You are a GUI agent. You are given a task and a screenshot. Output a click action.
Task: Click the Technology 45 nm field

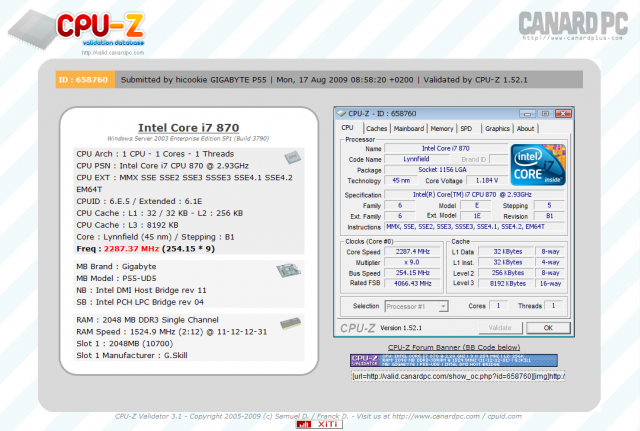401,180
